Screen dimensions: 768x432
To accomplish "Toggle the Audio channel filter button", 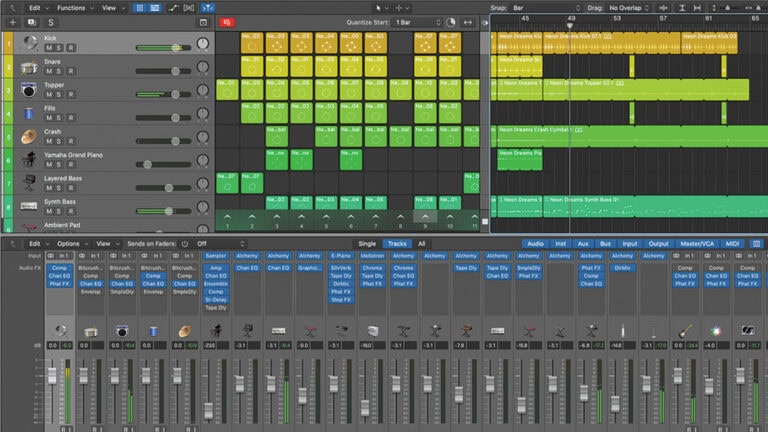I will (x=535, y=243).
